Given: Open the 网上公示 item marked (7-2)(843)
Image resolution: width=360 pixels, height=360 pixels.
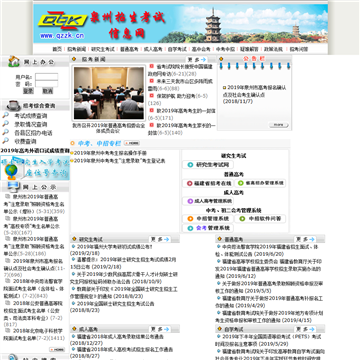Looking at the screenshot, I should pos(33,288).
